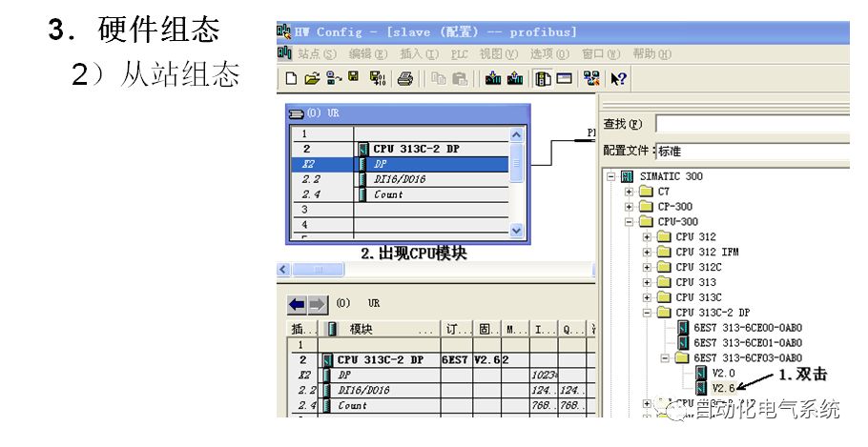Select the DI16/DO16 row in rack window
This screenshot has height=447, width=868.
(400, 179)
